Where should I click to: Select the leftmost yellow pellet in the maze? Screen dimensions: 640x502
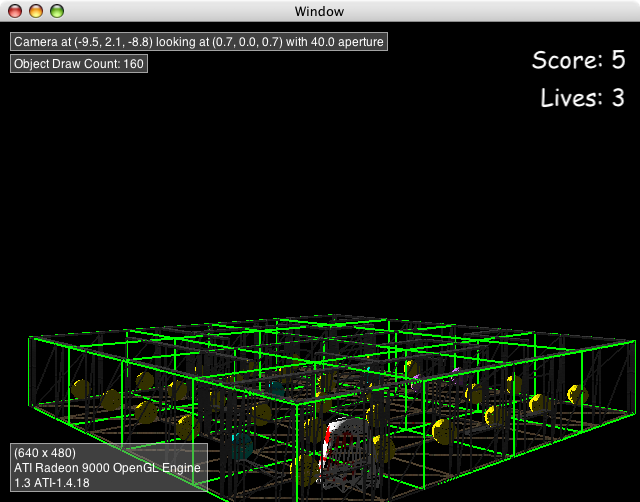[81, 388]
